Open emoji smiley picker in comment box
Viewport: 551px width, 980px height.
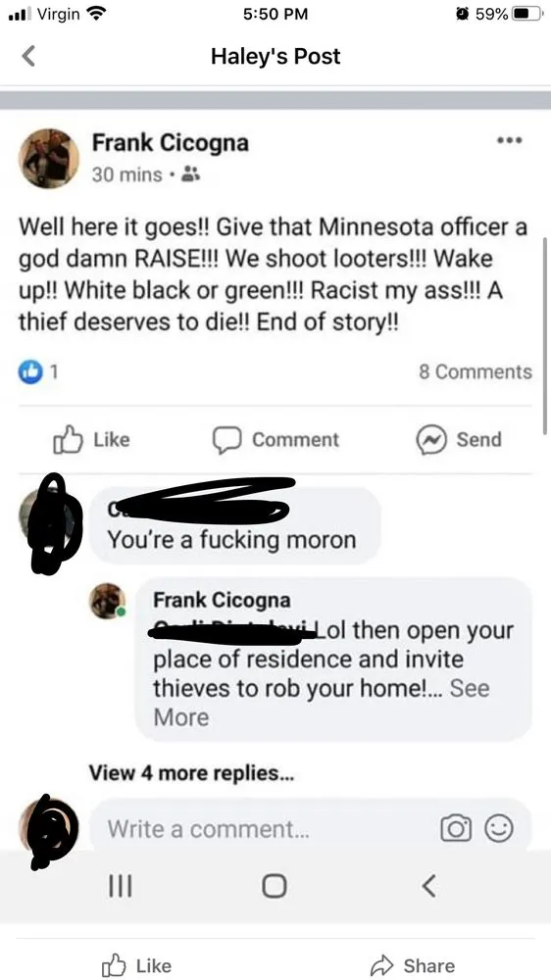click(x=500, y=829)
